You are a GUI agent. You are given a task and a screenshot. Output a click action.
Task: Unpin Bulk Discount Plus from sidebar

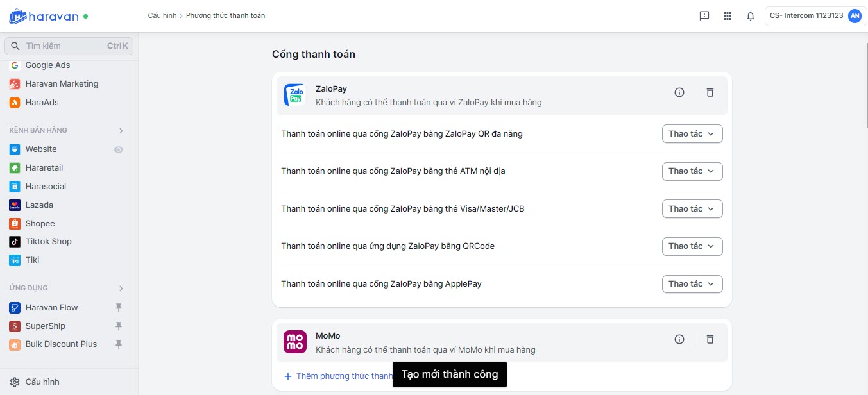click(119, 344)
